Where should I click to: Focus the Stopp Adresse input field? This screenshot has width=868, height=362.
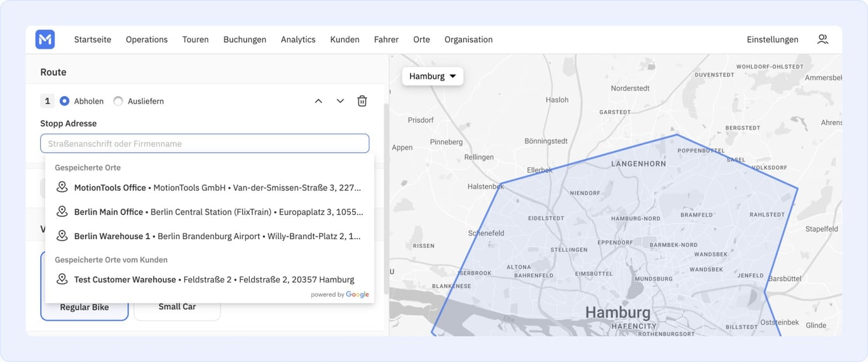[x=205, y=144]
